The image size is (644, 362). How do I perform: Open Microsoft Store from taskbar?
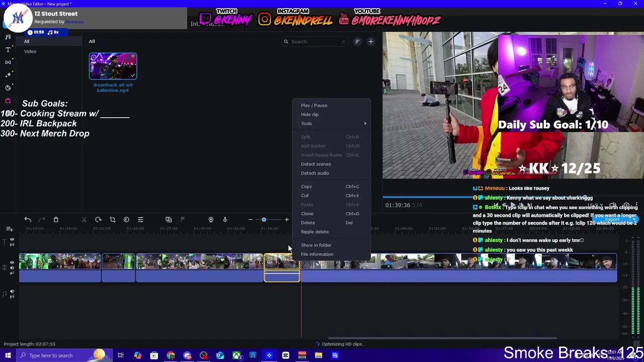(x=154, y=355)
